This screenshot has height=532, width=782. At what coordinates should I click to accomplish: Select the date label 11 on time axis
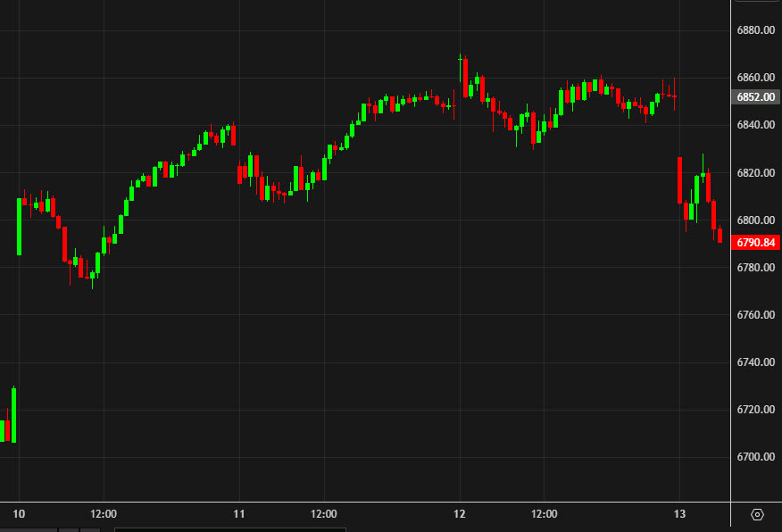pos(238,514)
